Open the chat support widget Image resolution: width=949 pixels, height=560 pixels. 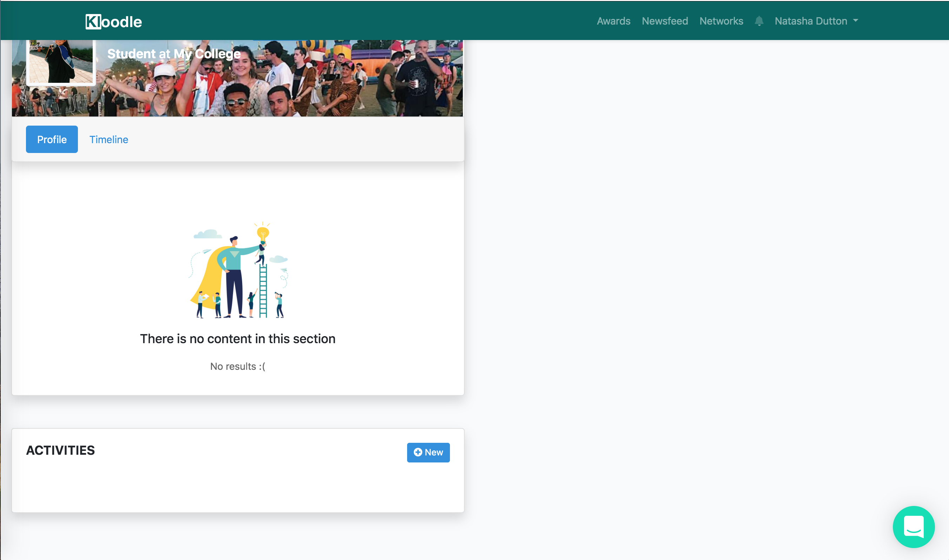click(x=914, y=526)
